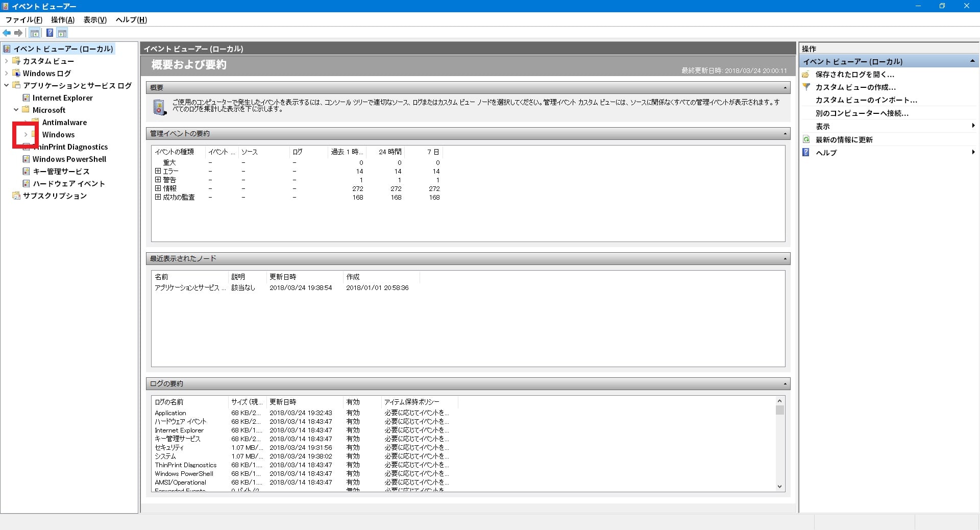Click the ログの要約 scrollbar up arrow
The height and width of the screenshot is (530, 980).
(x=779, y=401)
